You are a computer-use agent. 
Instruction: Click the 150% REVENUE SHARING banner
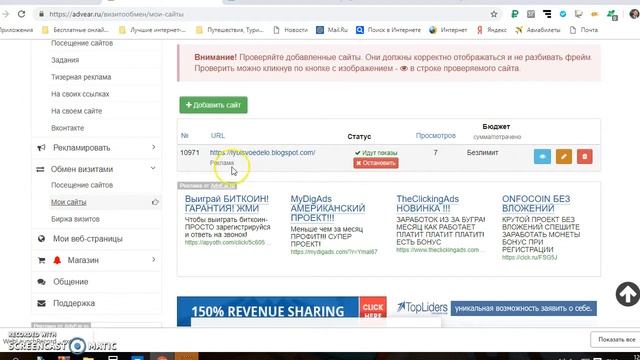point(282,311)
